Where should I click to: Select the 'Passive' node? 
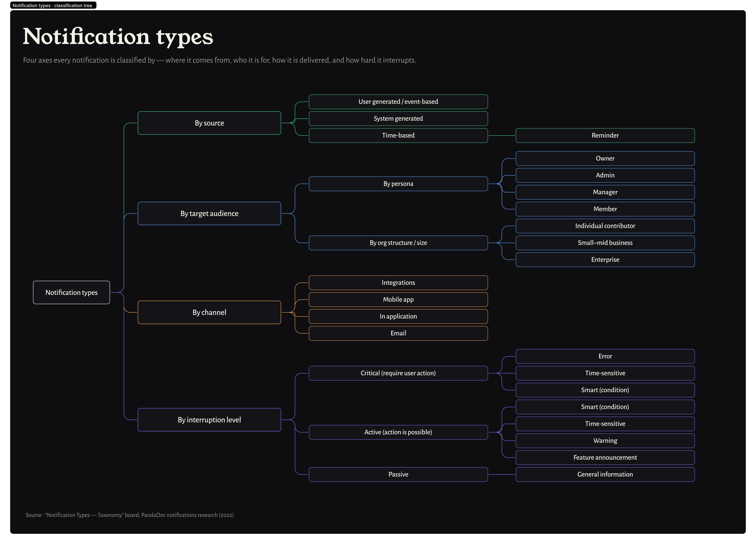[x=398, y=474]
